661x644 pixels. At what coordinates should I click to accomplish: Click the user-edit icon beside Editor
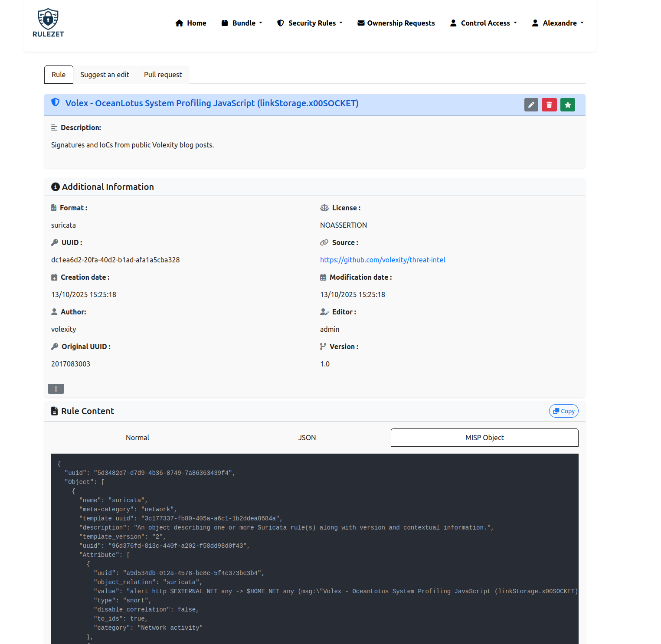[x=324, y=312]
